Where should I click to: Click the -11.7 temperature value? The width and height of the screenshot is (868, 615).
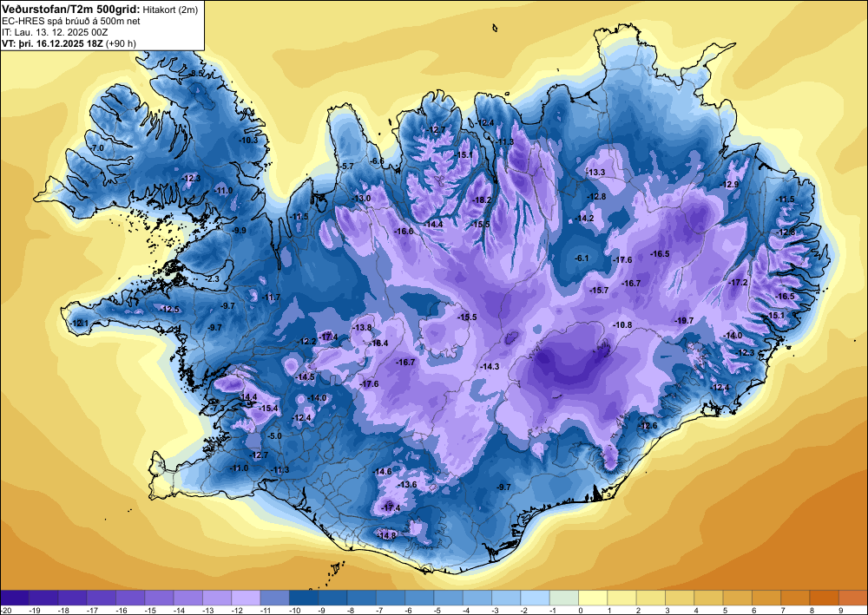[x=271, y=297]
